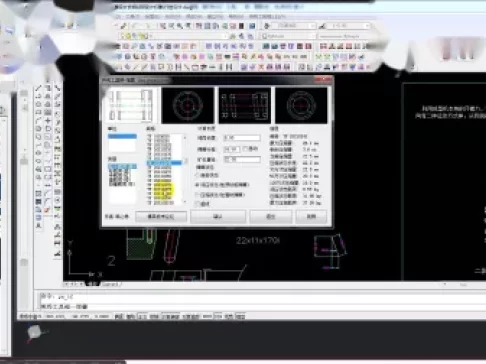Screen dimensions: 486x364
Task: Switch to the Layout1 tab below the drawing area
Action: (x=110, y=284)
